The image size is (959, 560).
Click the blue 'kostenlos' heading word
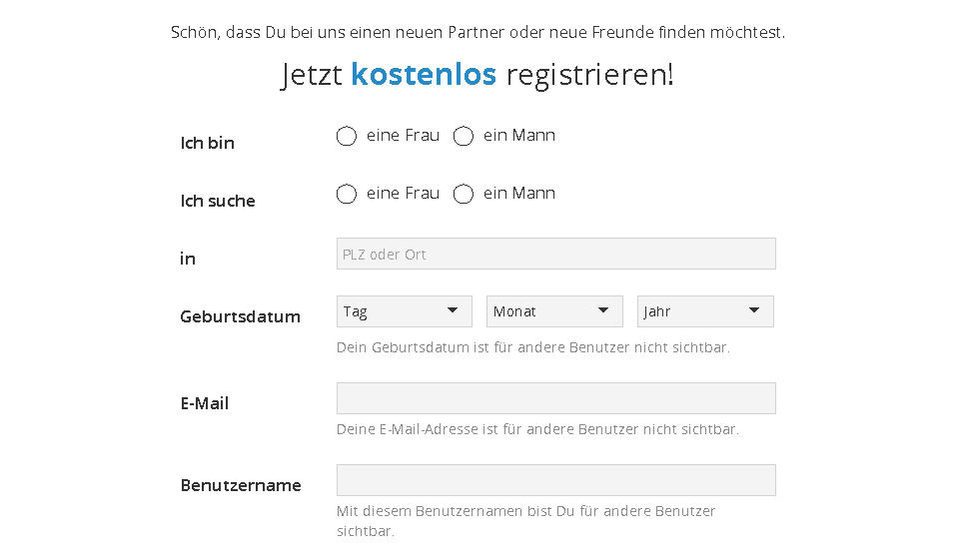pos(424,74)
